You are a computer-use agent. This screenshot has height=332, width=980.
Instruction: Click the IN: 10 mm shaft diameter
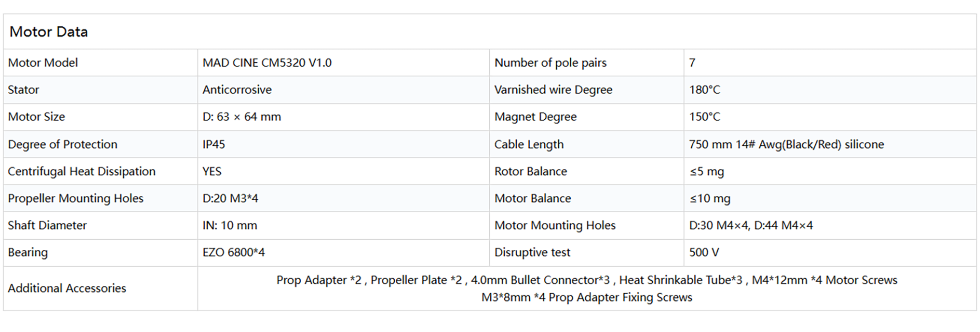point(230,225)
